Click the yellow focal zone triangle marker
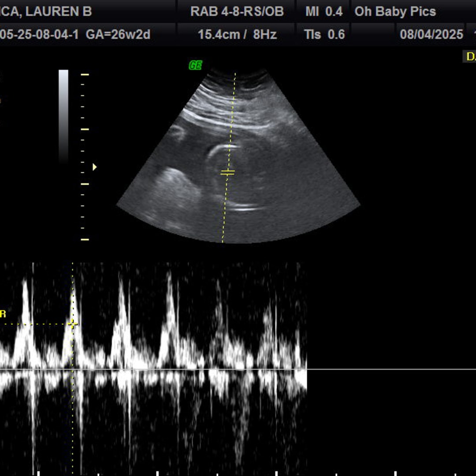This screenshot has width=476, height=476. coord(94,167)
